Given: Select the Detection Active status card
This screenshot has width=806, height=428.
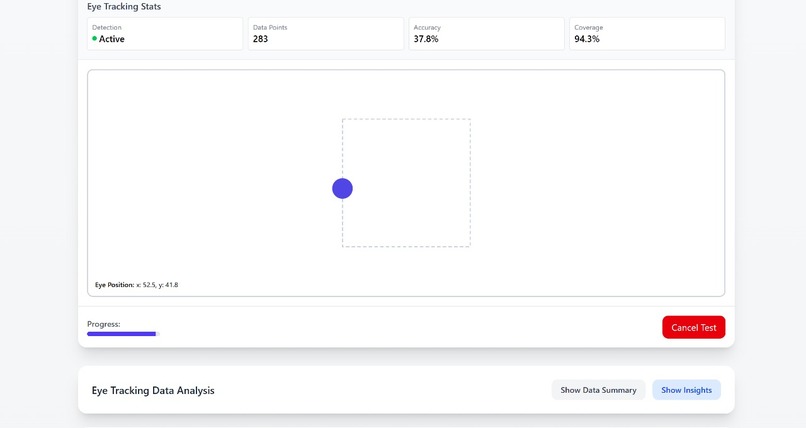Looking at the screenshot, I should point(164,34).
